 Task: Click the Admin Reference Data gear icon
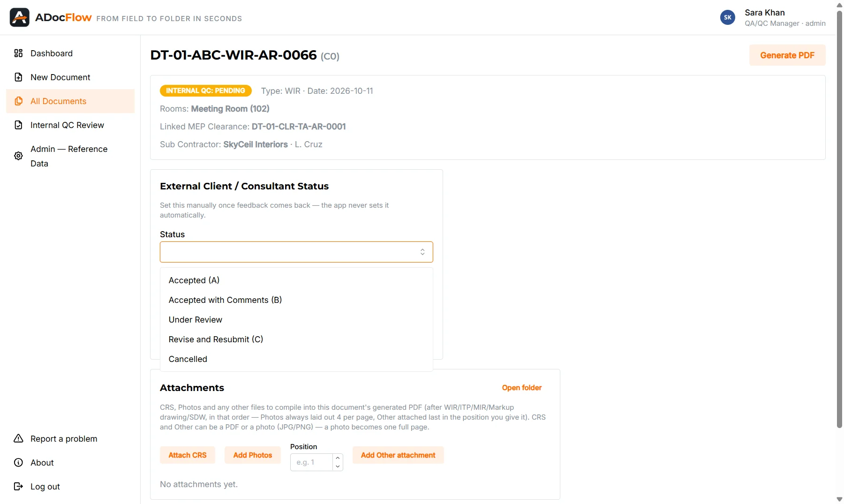(x=18, y=156)
